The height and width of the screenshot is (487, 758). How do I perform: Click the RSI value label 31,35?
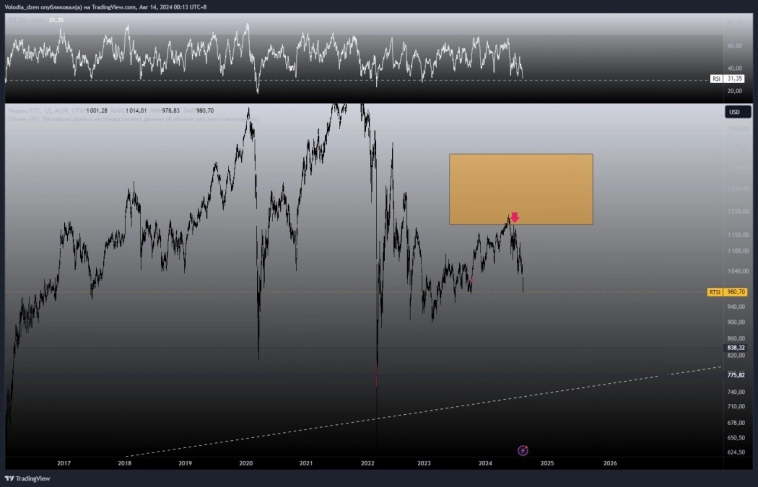[728, 78]
